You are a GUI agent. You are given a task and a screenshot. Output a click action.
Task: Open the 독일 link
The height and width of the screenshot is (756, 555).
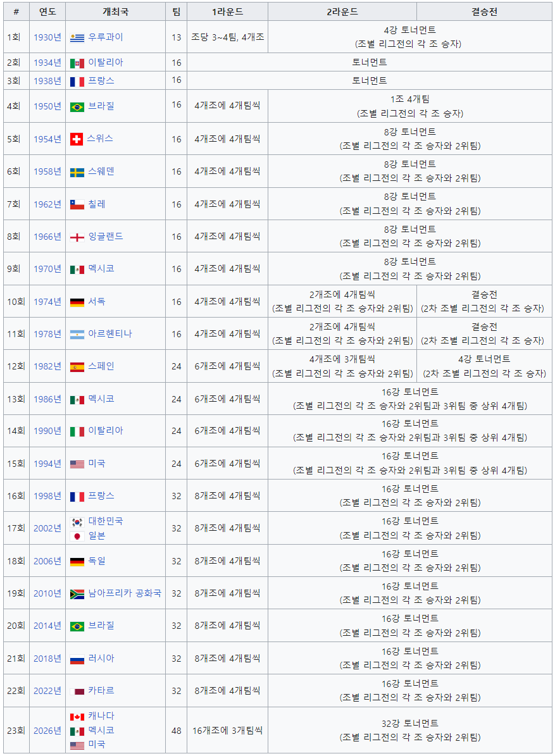(x=96, y=561)
